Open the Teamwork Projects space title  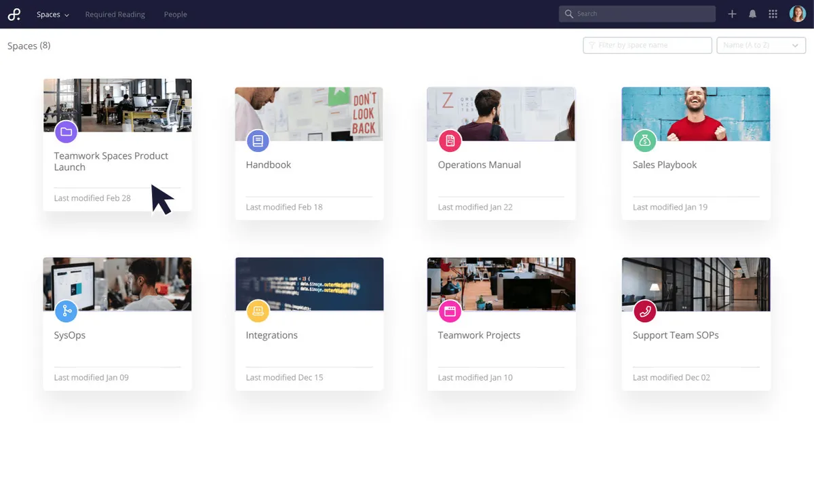(480, 335)
